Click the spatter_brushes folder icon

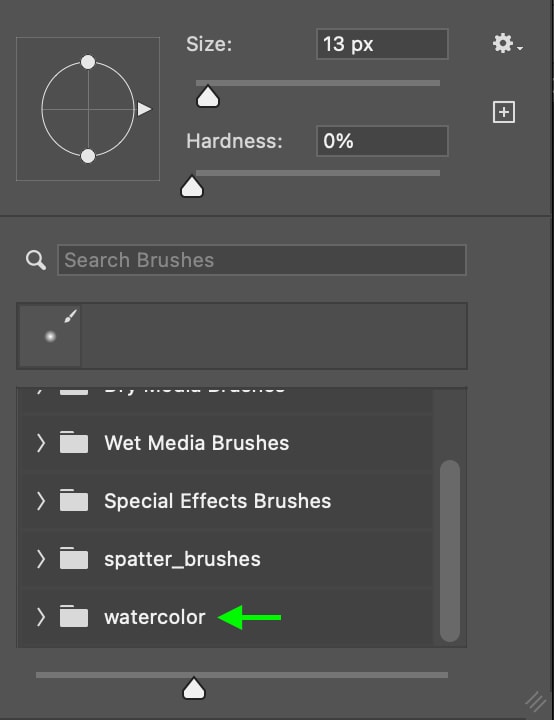click(x=73, y=558)
